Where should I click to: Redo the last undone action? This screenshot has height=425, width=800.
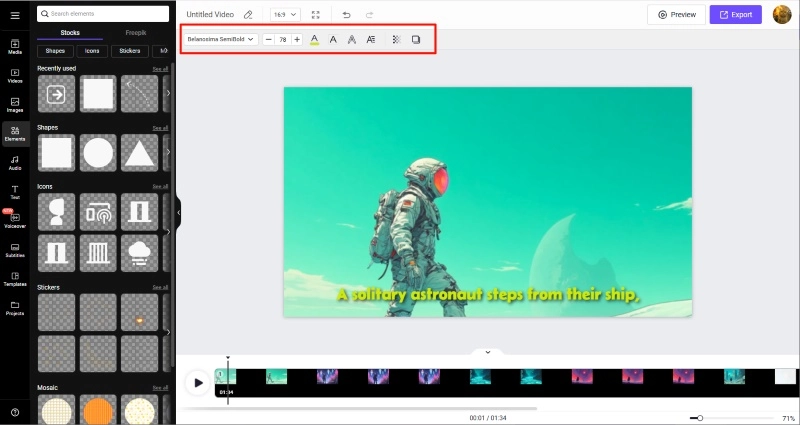click(369, 15)
